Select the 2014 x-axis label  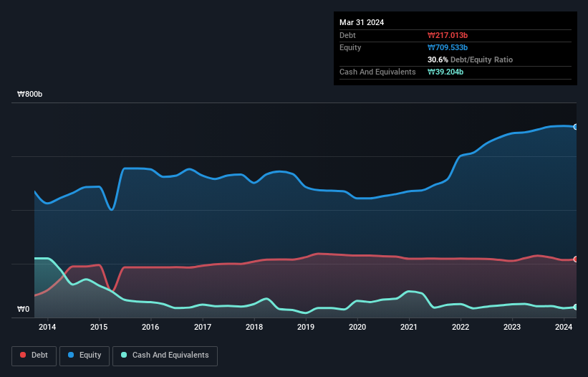click(47, 327)
